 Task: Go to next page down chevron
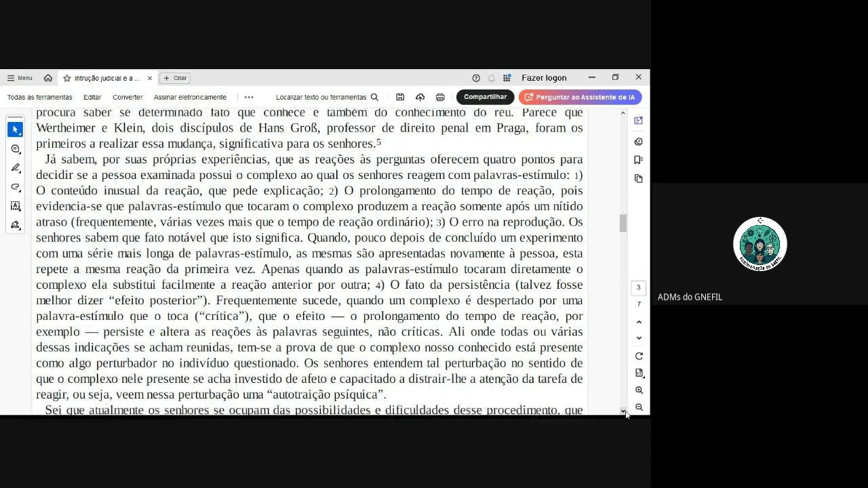click(639, 338)
